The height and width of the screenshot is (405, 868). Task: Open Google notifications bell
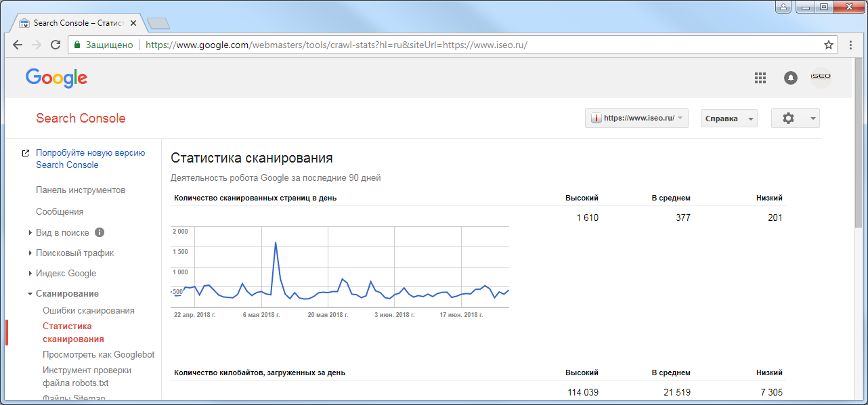coord(790,78)
